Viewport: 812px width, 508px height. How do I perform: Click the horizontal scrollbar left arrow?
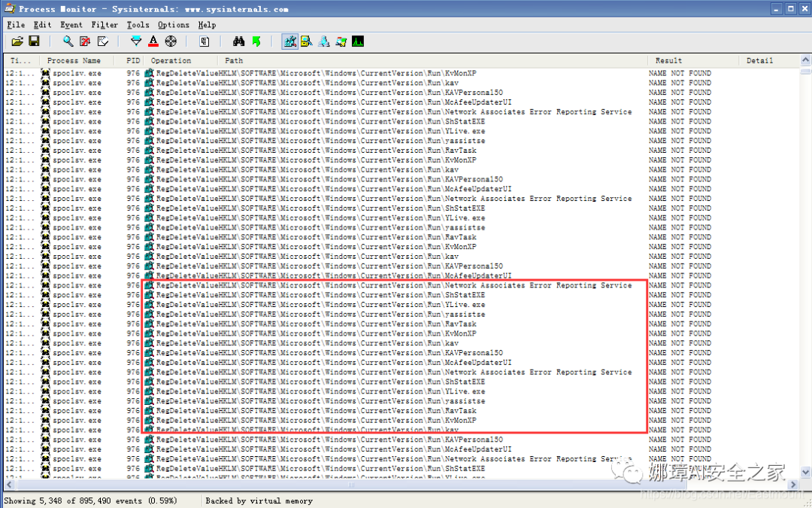[x=11, y=485]
